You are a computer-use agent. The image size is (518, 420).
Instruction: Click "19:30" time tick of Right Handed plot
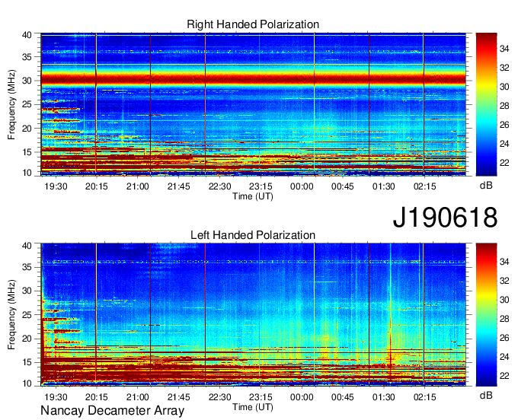click(56, 186)
